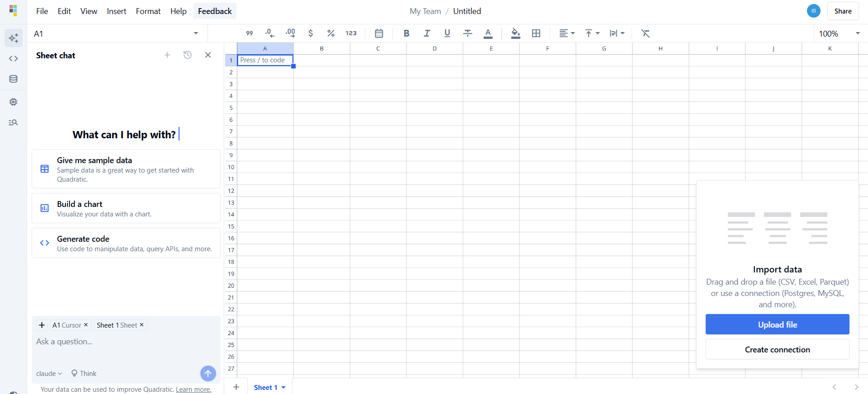Click the Feedback button
Image resolution: width=868 pixels, height=394 pixels.
(x=215, y=11)
